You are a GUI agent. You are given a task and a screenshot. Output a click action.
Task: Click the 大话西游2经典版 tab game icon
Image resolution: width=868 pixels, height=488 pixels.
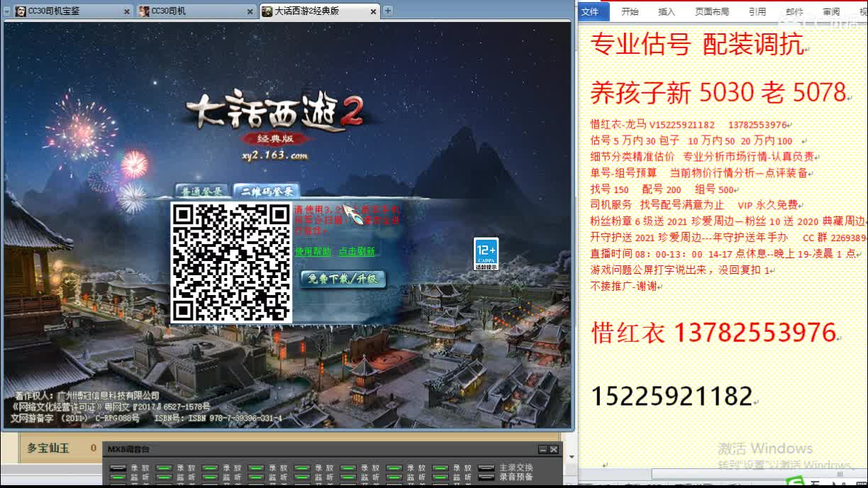coord(267,11)
